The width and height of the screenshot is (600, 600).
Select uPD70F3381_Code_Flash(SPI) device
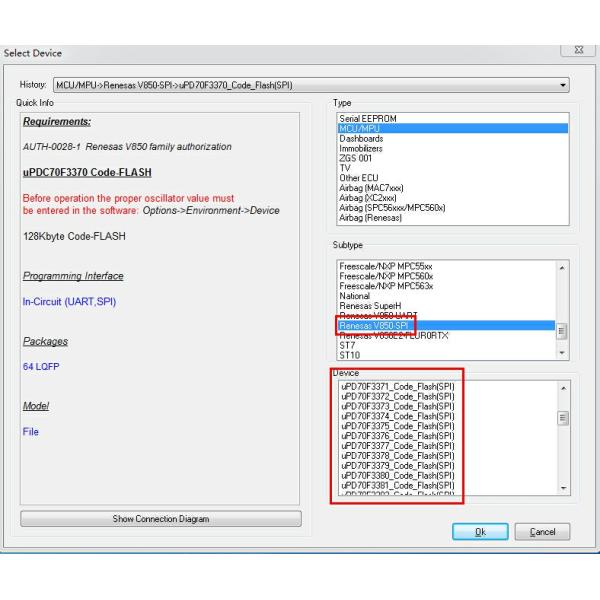coord(397,485)
